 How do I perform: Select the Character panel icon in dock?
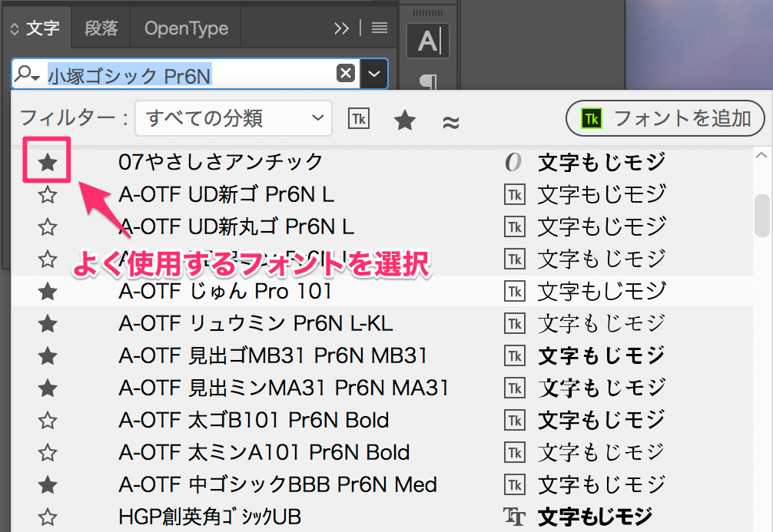click(428, 41)
